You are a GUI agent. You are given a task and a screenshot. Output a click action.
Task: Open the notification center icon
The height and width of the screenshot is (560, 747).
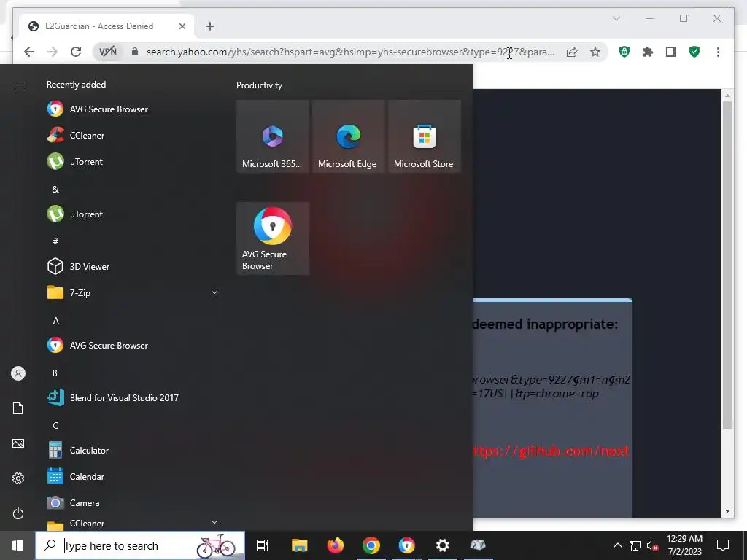click(x=723, y=545)
